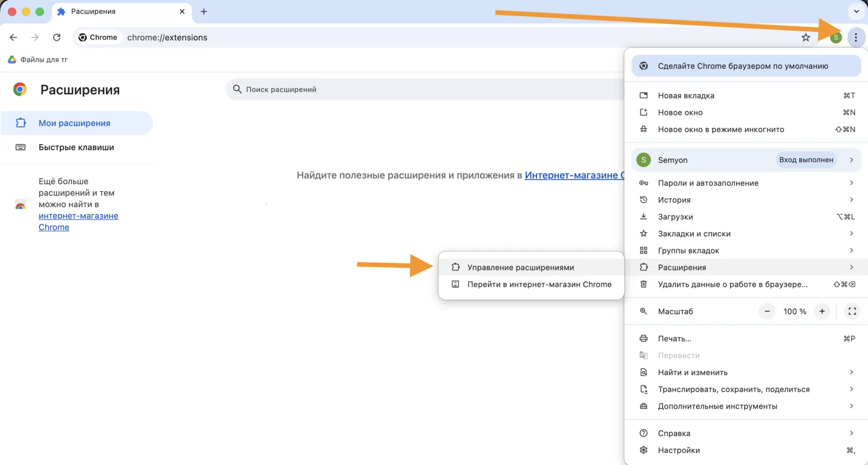Viewport: 868px width, 465px height.
Task: Open the Интернет-магазине link in the main message
Action: click(x=575, y=175)
